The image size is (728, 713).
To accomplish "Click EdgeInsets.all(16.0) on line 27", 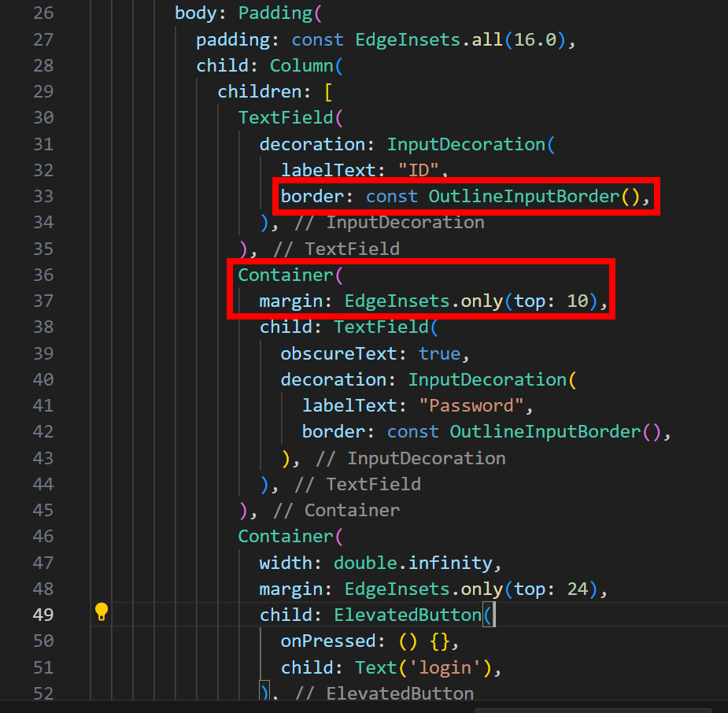I will point(460,39).
